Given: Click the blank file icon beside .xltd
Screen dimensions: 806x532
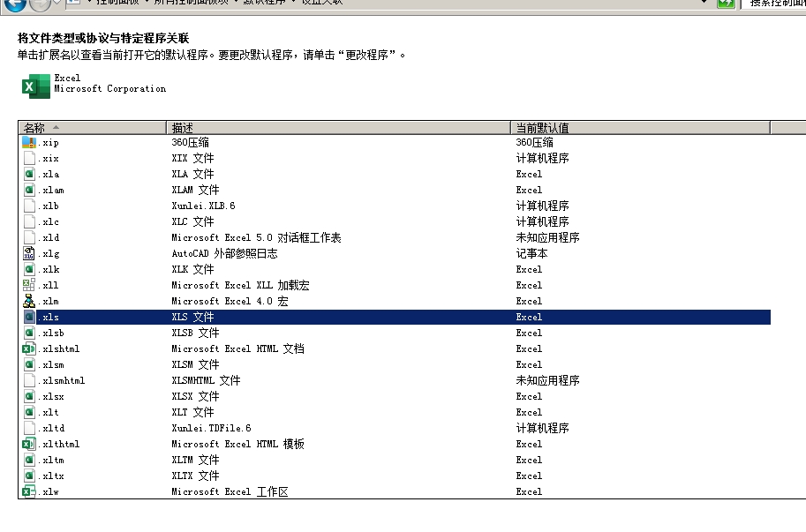Looking at the screenshot, I should [29, 428].
